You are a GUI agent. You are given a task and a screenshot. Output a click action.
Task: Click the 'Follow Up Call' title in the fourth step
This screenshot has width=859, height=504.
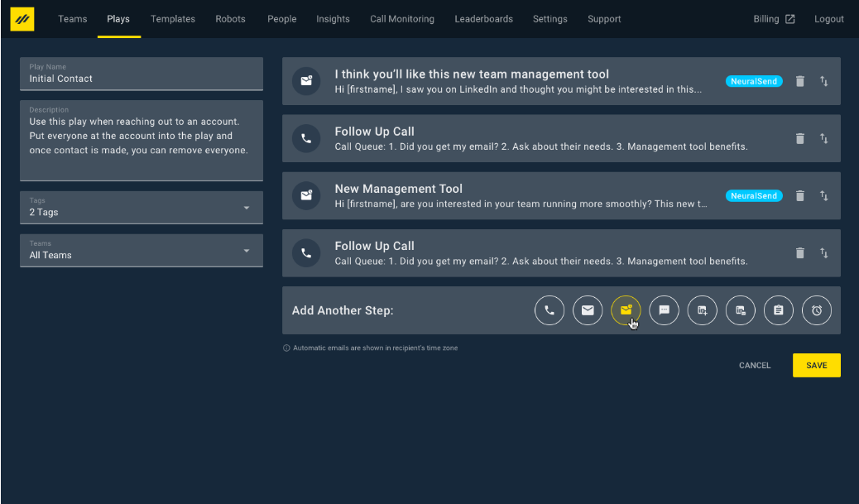(374, 246)
